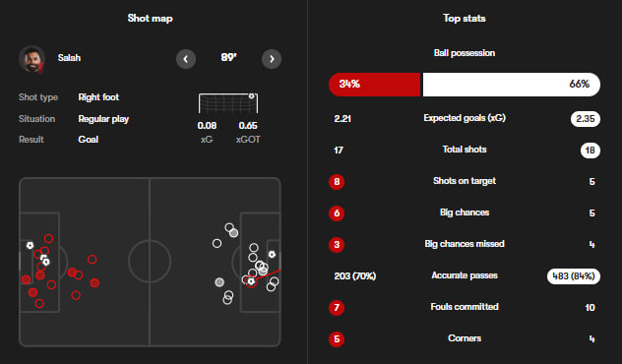This screenshot has height=364, width=622.
Task: Pick the grey filled shot marker outside right box bottom
Action: tap(219, 282)
